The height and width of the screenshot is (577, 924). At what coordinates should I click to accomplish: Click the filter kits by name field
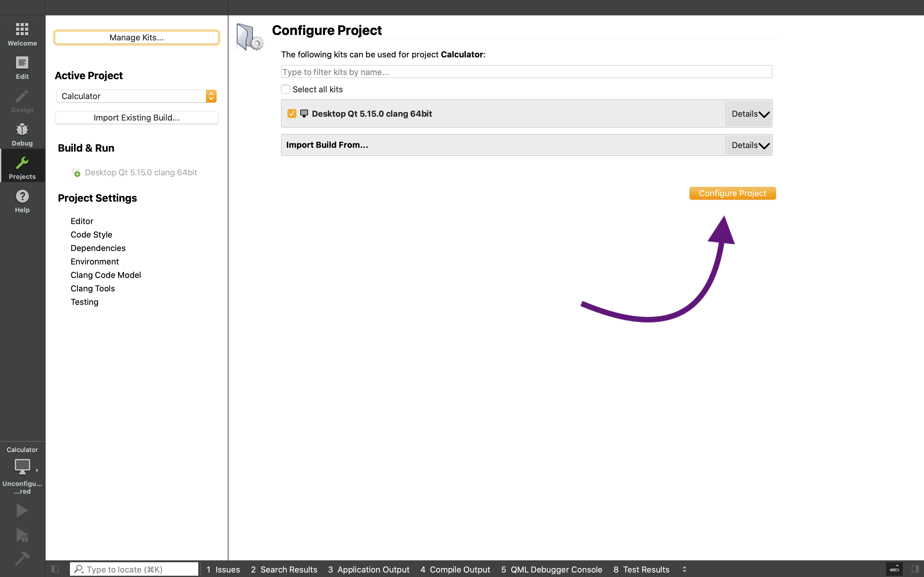point(526,72)
